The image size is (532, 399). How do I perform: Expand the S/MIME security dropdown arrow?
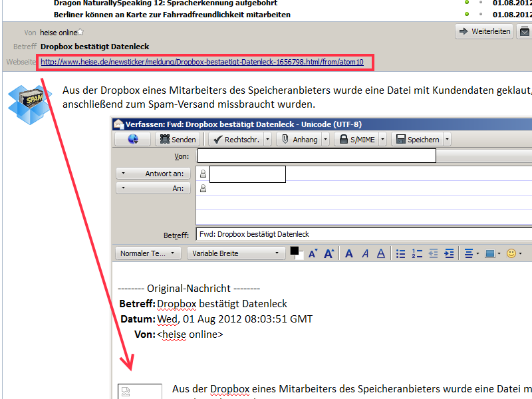click(x=382, y=139)
